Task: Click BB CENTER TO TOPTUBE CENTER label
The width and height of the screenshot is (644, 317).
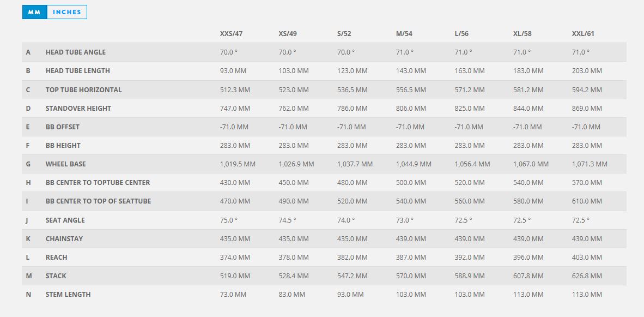Action: coord(98,183)
